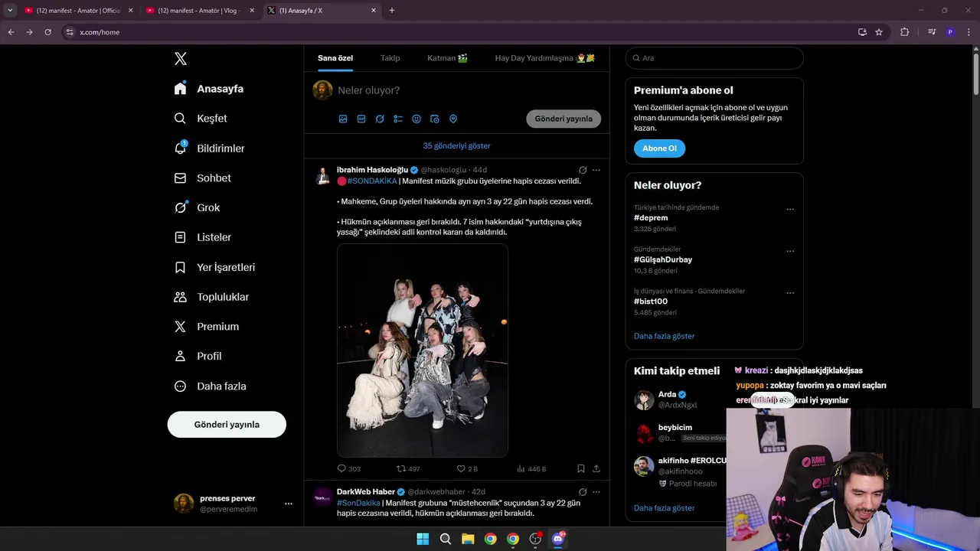The width and height of the screenshot is (980, 551).
Task: Add media image icon in composer
Action: click(x=343, y=119)
